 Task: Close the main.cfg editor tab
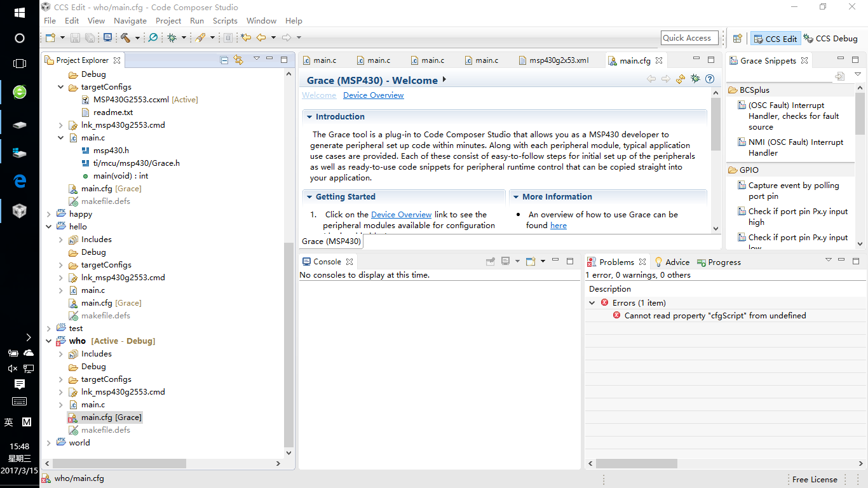(659, 61)
